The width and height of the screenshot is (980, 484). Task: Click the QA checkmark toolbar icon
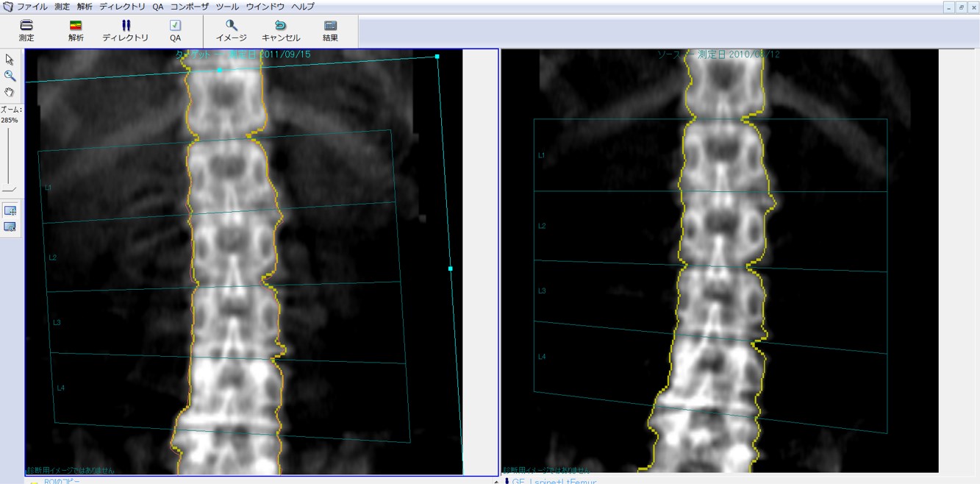tap(175, 31)
